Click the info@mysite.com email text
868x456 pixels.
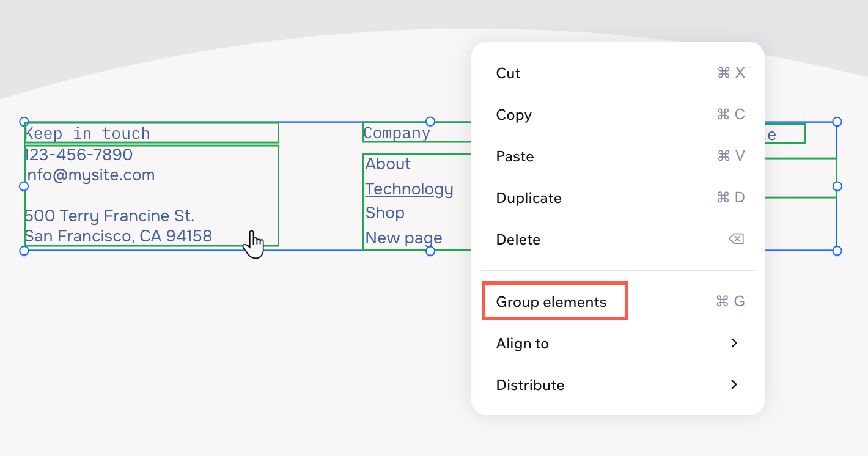point(89,175)
